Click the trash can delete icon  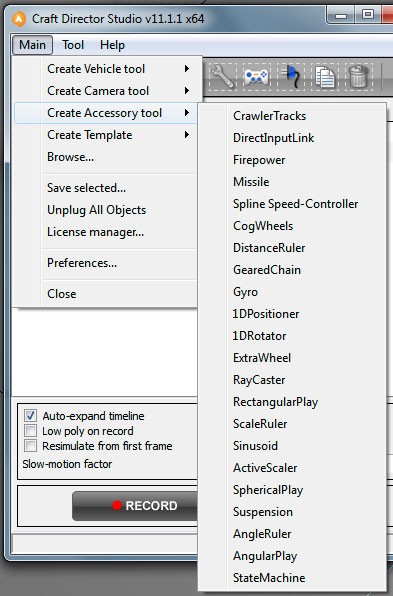pos(359,77)
